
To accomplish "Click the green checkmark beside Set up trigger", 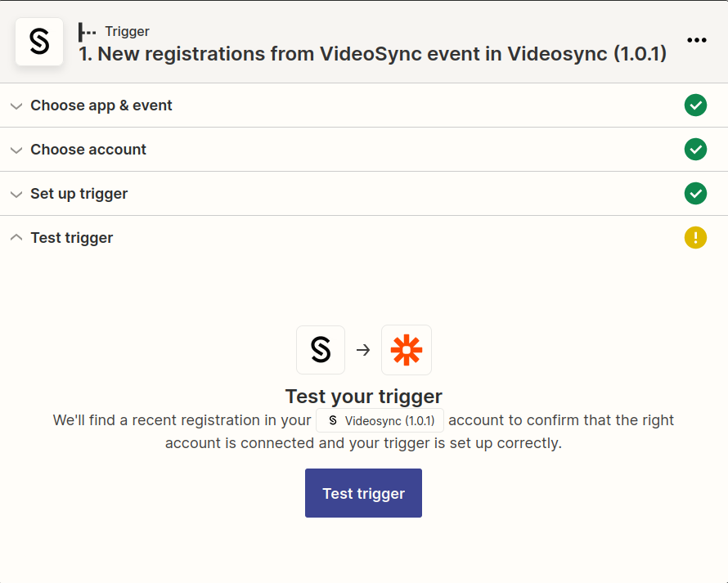I will pos(695,194).
